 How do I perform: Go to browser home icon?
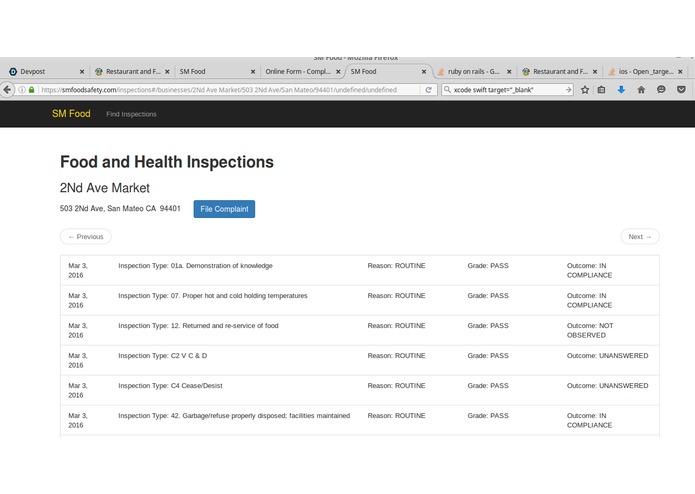click(x=641, y=90)
